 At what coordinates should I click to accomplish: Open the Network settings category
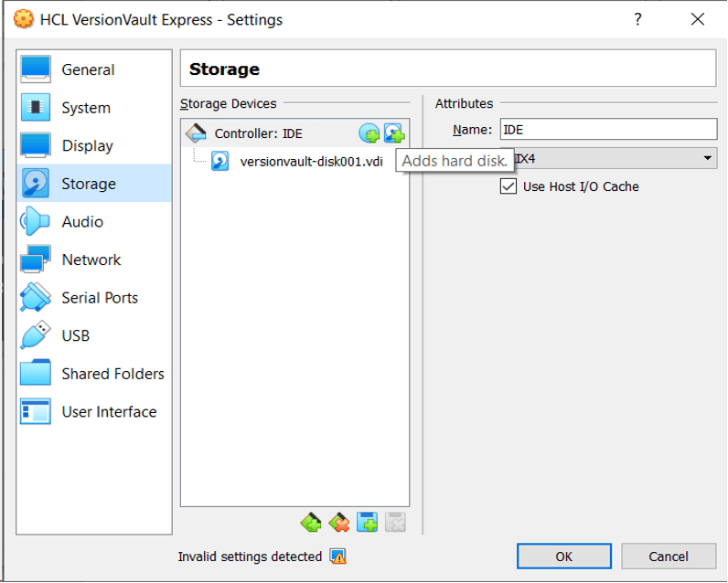click(94, 260)
